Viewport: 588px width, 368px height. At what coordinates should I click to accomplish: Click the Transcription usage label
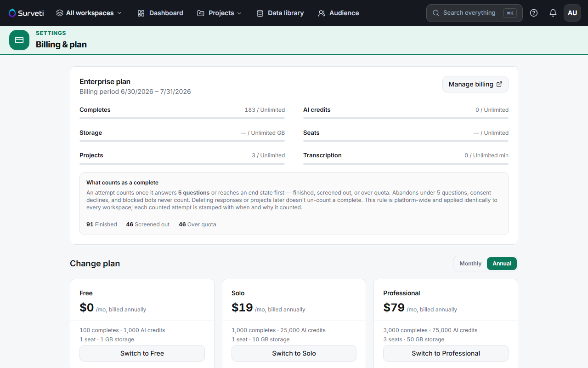pos(322,155)
